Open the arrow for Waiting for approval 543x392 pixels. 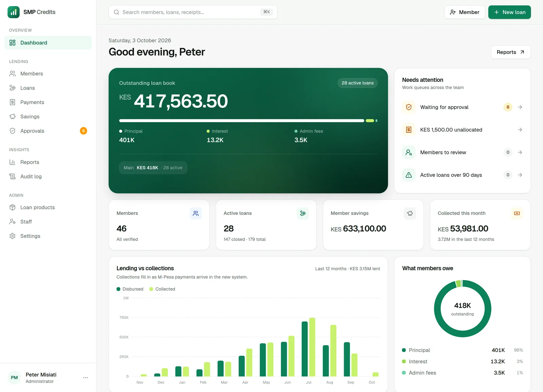tap(520, 107)
